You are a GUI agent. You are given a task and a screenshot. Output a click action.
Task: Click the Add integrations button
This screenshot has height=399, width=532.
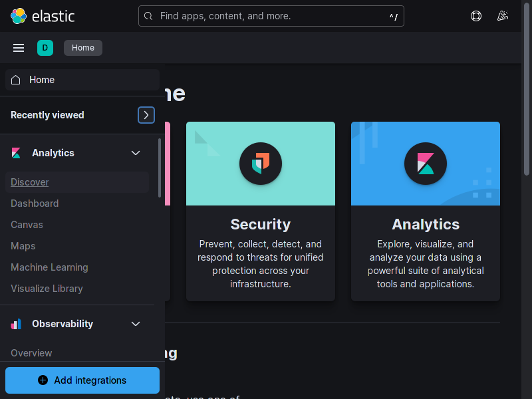coord(82,380)
